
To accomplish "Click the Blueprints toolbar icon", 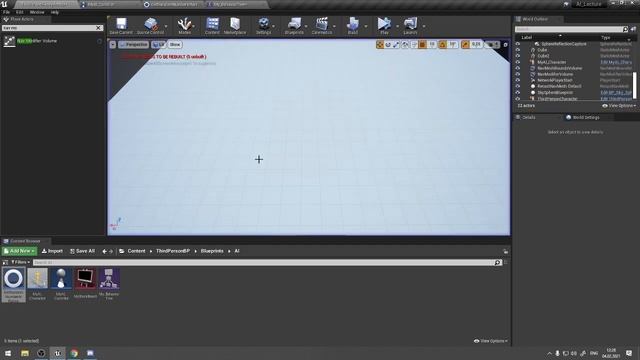I will pos(294,26).
